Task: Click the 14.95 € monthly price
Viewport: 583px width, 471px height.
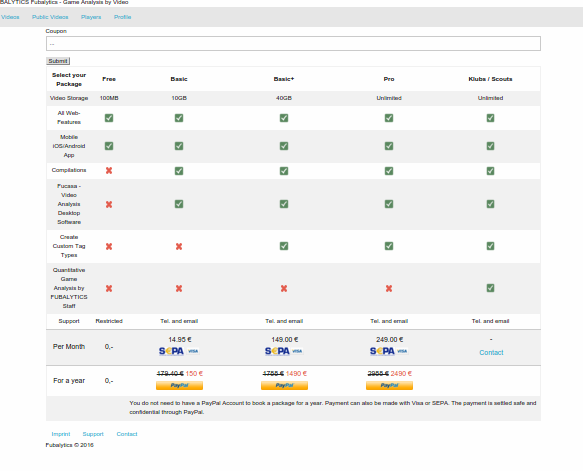Action: click(180, 339)
